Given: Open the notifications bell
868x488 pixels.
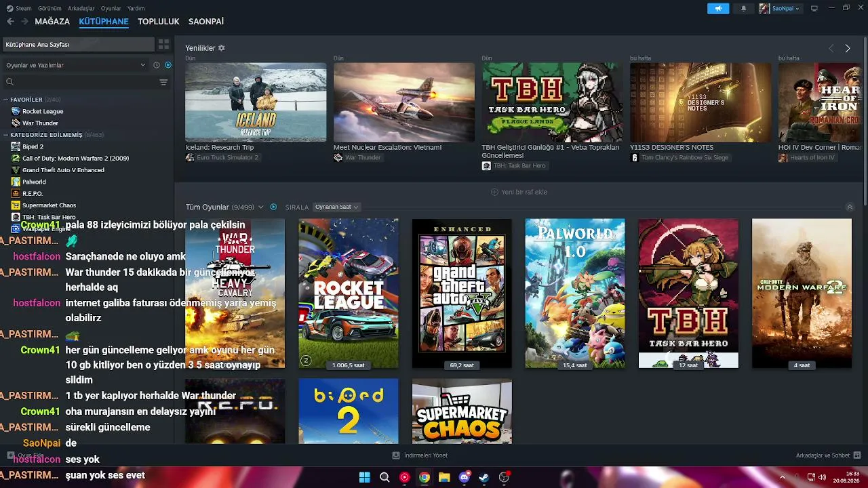Looking at the screenshot, I should point(744,8).
